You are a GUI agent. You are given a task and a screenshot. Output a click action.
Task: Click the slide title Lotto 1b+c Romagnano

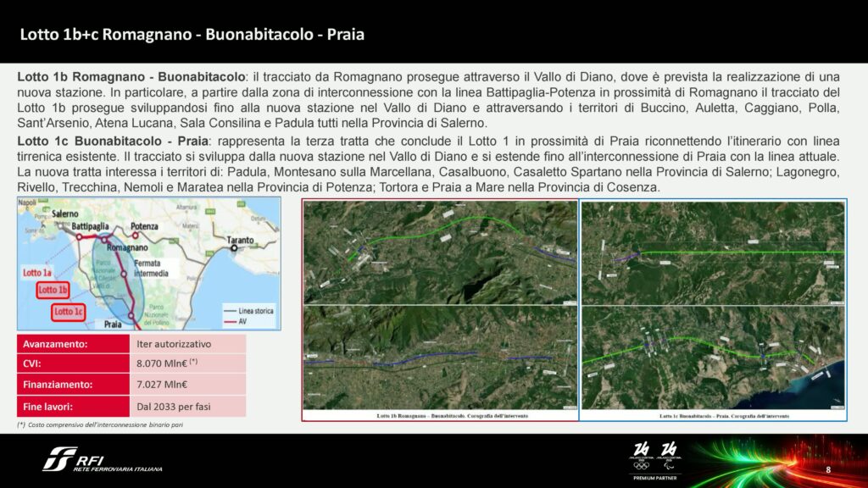coord(192,35)
